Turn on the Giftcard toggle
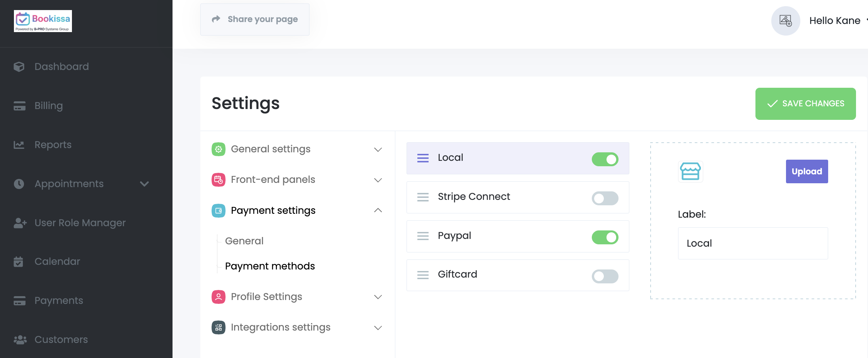 pos(605,276)
